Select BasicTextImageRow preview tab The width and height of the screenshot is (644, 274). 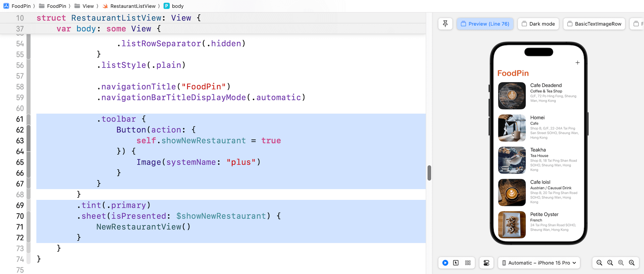(x=594, y=24)
